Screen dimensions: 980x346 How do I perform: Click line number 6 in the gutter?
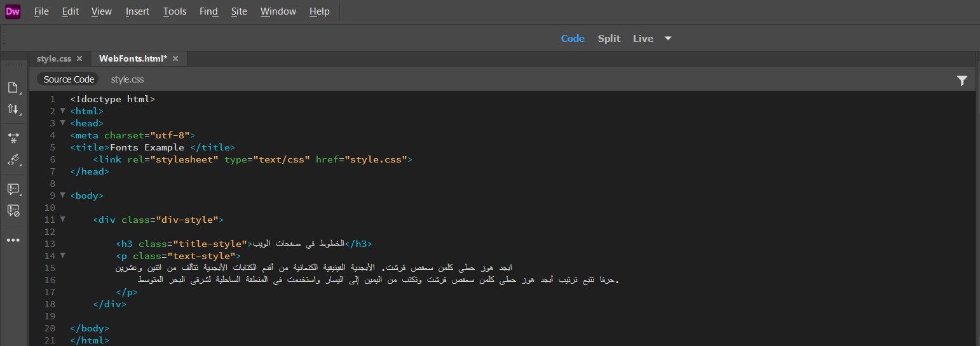tap(53, 159)
